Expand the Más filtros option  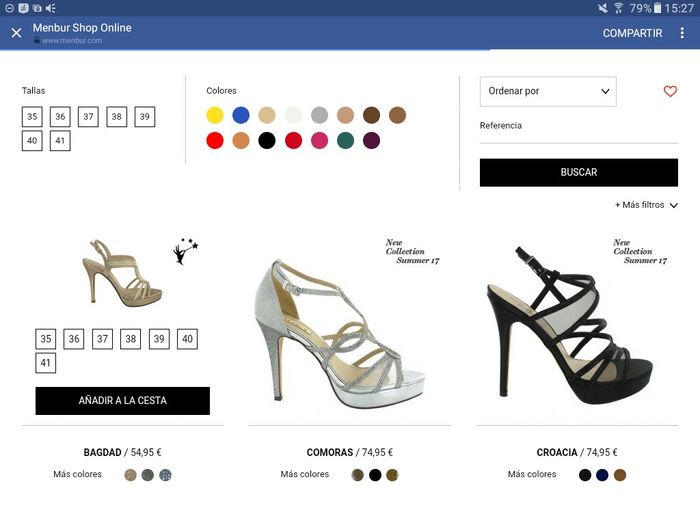646,205
